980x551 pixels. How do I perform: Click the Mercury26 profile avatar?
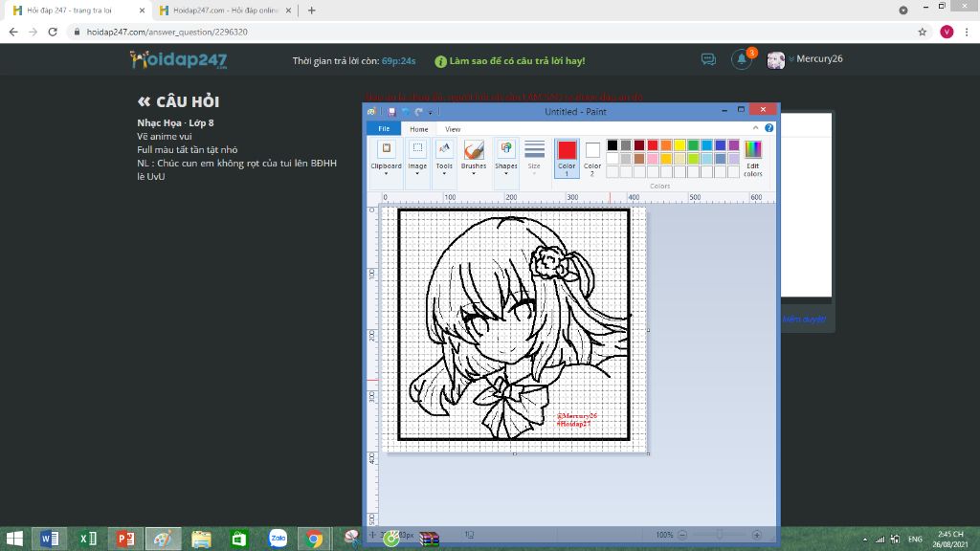click(x=775, y=60)
